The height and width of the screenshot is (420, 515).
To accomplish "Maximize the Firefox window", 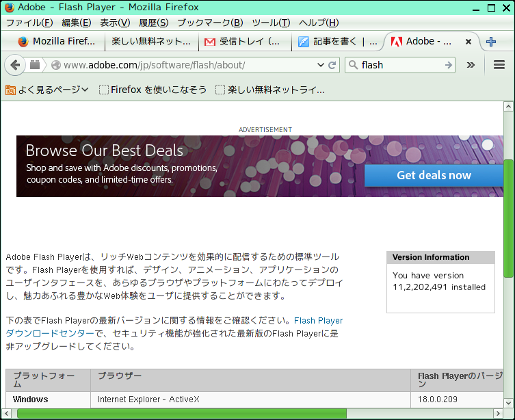I will click(x=491, y=8).
